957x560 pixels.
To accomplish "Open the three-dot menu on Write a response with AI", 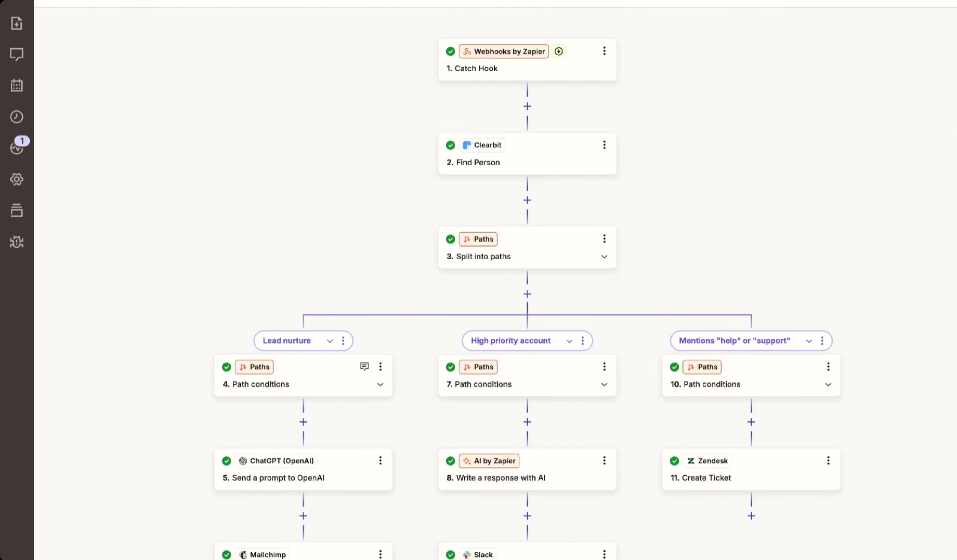I will (604, 461).
